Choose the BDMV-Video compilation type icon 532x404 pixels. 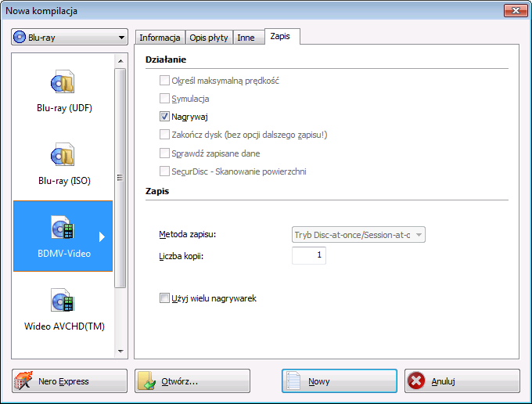click(63, 228)
